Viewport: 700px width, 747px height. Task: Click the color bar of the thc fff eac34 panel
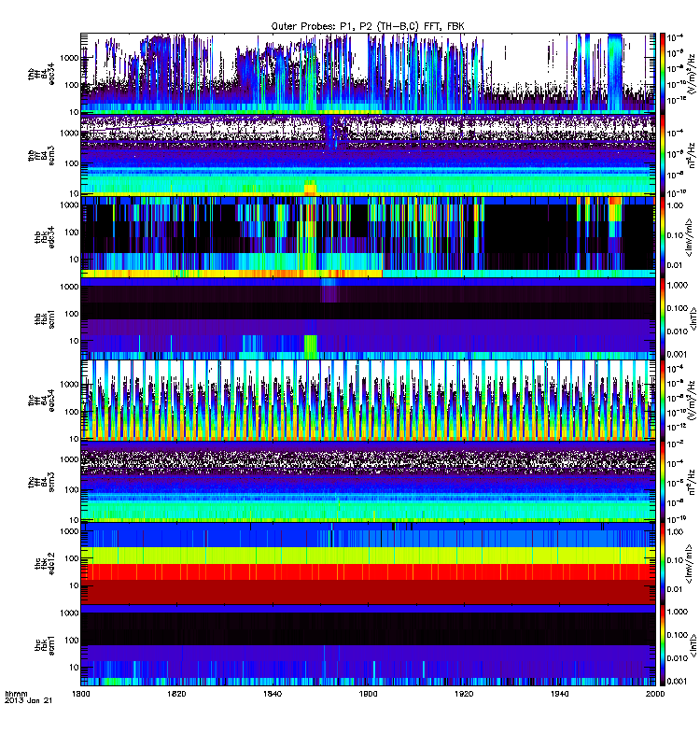coord(662,400)
